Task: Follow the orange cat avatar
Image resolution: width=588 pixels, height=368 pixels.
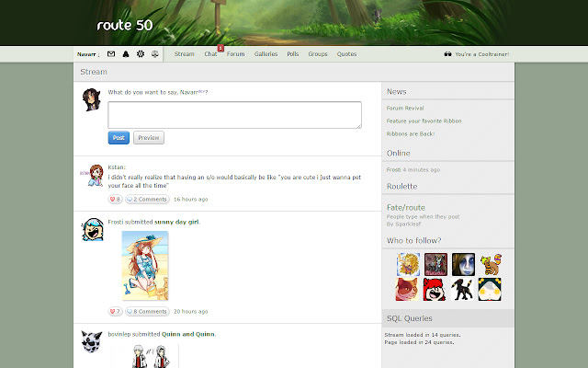Action: pos(407,289)
